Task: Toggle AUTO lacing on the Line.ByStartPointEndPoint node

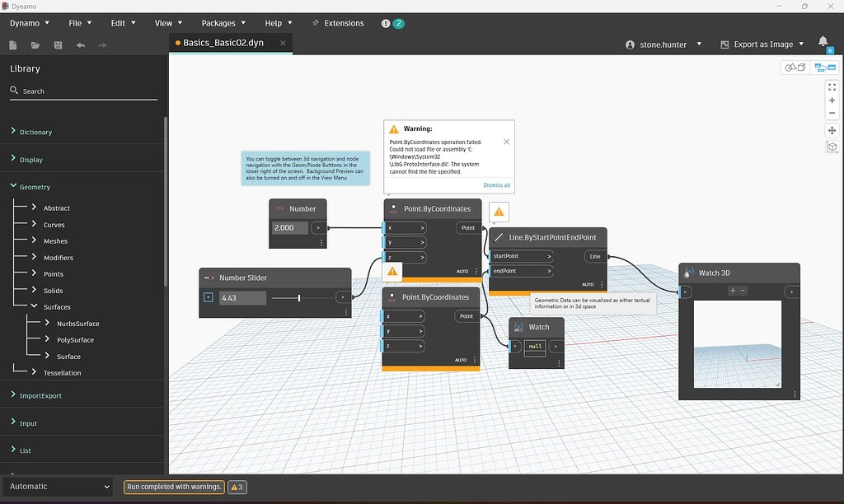Action: tap(588, 284)
